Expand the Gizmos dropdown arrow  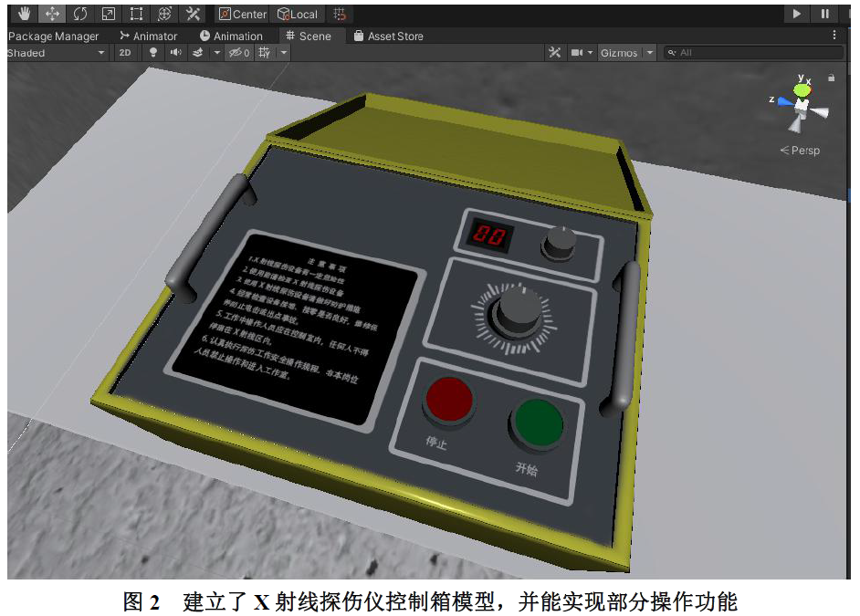click(650, 53)
